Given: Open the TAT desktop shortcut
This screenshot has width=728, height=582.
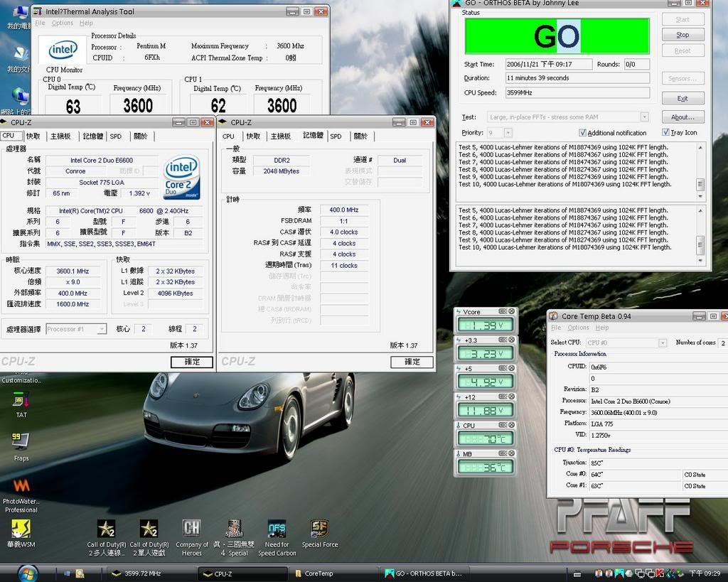Looking at the screenshot, I should 21,404.
